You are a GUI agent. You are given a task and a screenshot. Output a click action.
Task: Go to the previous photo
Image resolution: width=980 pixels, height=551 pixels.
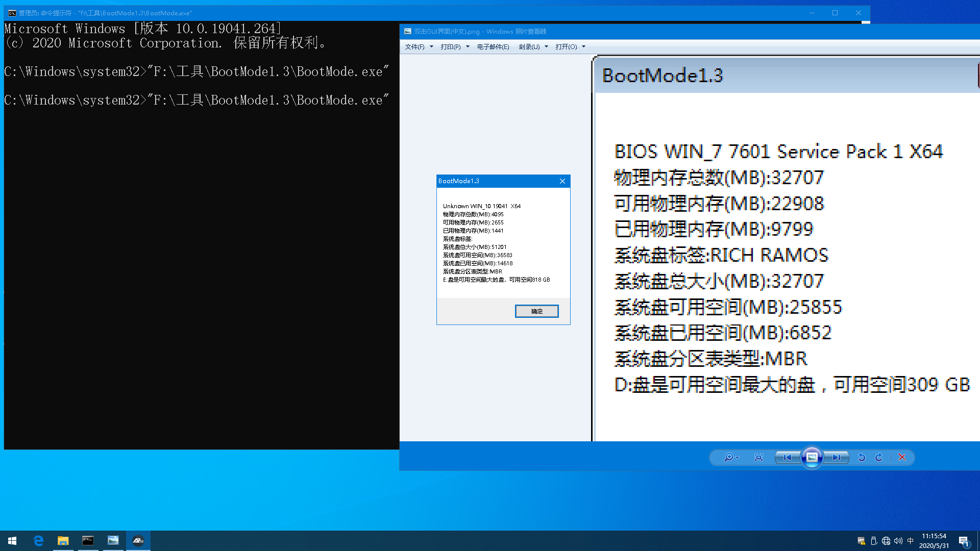pyautogui.click(x=788, y=458)
